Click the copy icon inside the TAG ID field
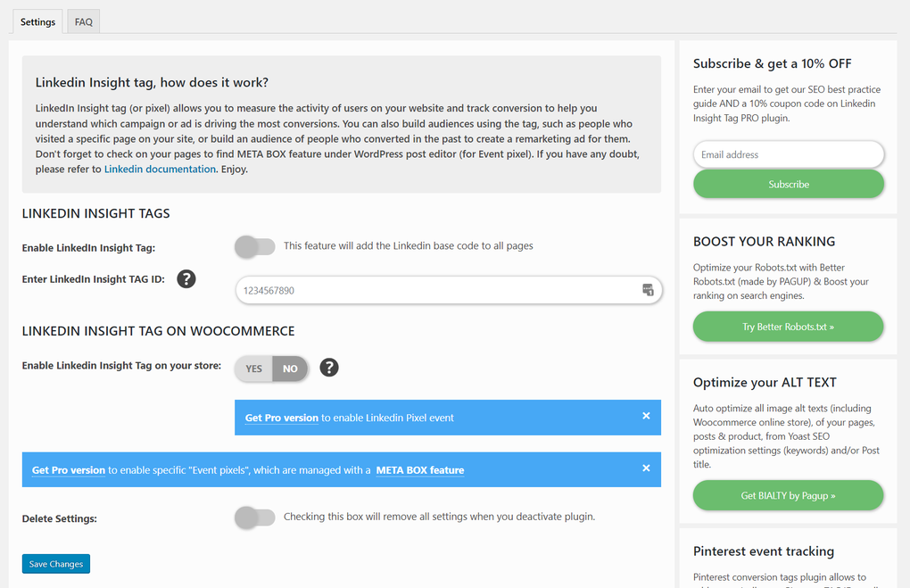 [x=648, y=290]
